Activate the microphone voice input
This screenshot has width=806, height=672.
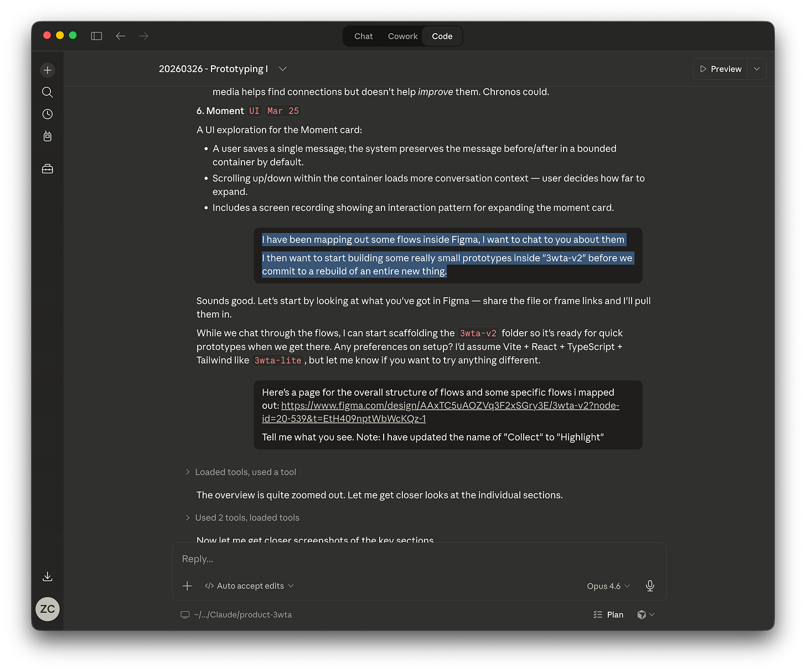(650, 586)
